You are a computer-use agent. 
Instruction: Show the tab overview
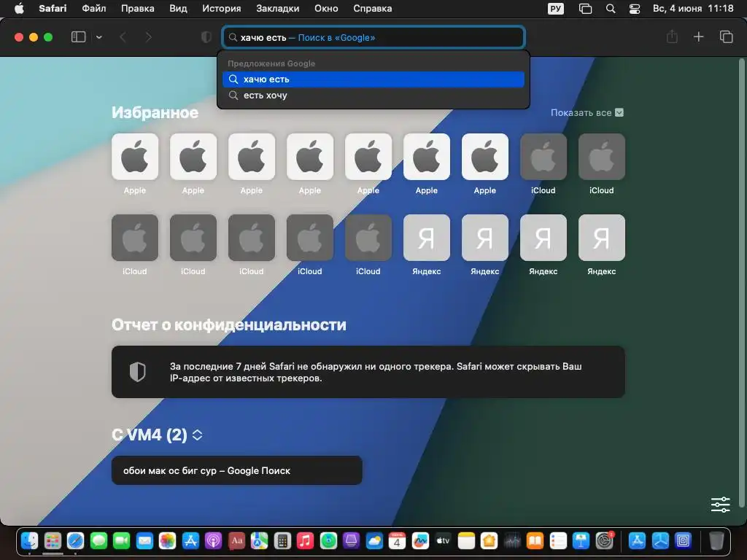(x=726, y=36)
